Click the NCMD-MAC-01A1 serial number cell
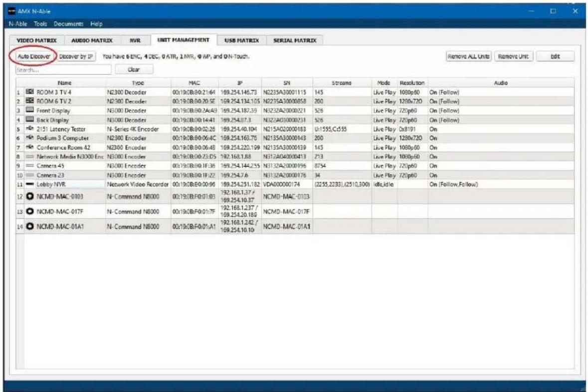Viewport: 588px width, 392px height. pos(287,226)
